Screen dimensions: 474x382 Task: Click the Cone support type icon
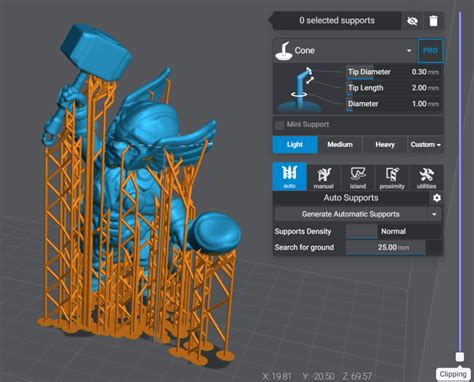(x=283, y=51)
